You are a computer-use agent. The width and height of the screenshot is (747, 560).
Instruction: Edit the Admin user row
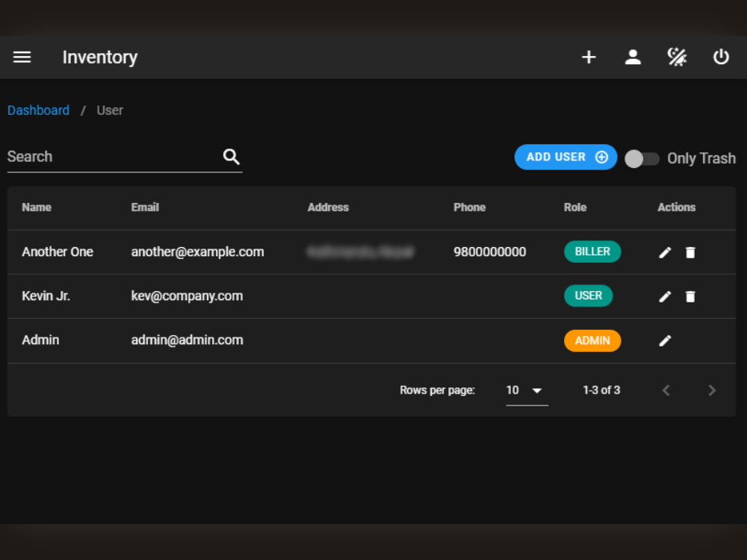(x=665, y=340)
